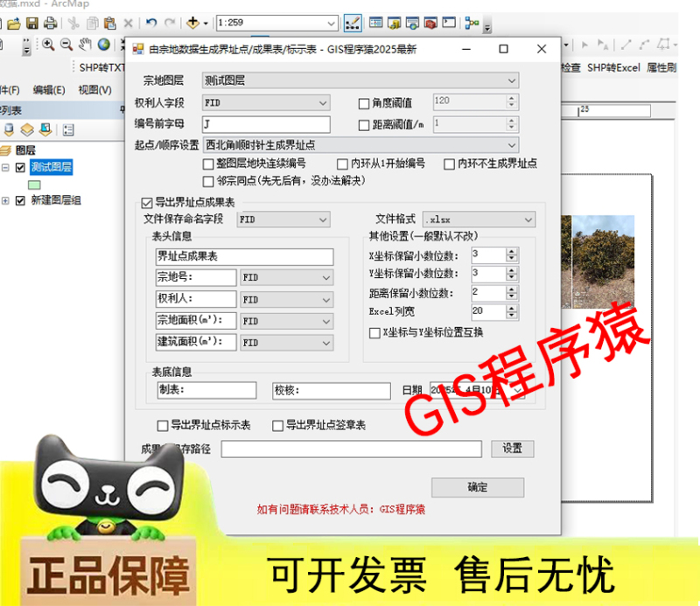The height and width of the screenshot is (606, 700).
Task: Check 导出界址点标示表
Action: pyautogui.click(x=163, y=426)
